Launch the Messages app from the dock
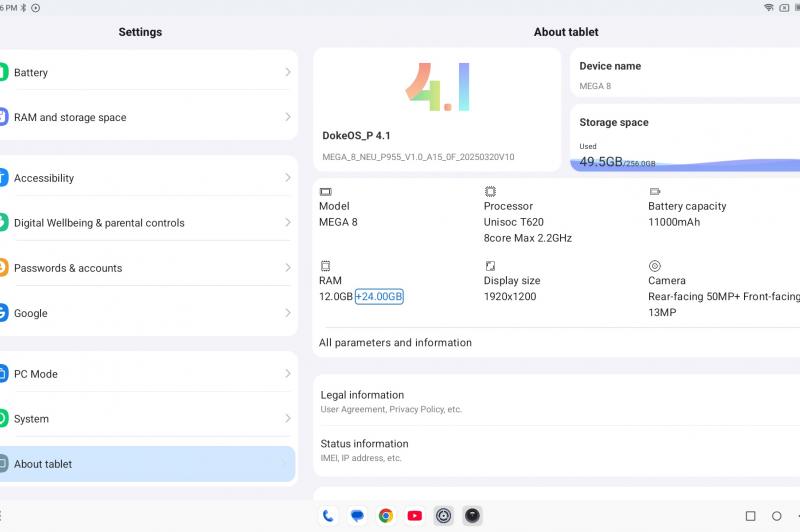800x532 pixels. click(357, 516)
